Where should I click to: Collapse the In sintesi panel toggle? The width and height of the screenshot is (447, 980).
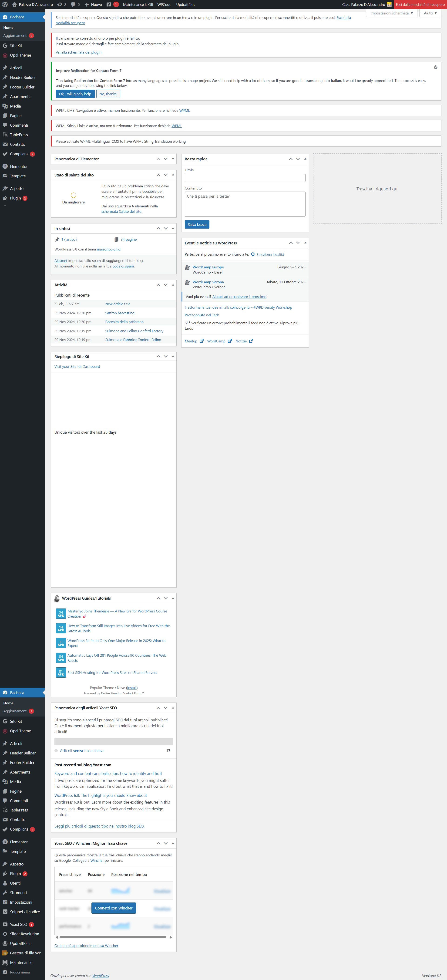(173, 229)
